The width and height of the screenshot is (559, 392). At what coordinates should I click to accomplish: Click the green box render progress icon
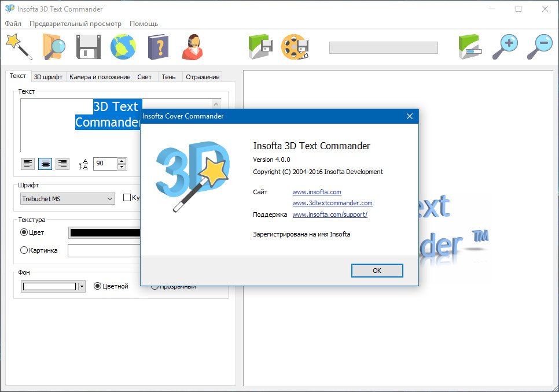tap(469, 47)
